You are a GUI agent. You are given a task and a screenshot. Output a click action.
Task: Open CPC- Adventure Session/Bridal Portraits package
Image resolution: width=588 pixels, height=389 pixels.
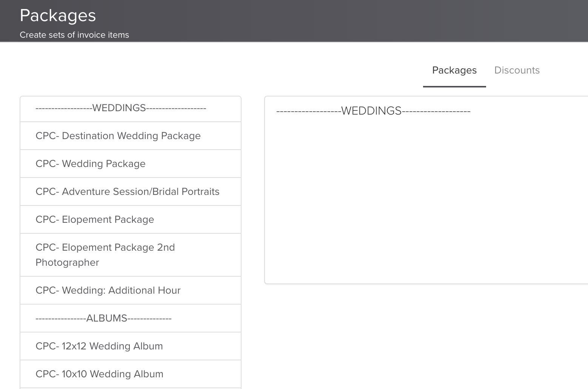(x=128, y=192)
